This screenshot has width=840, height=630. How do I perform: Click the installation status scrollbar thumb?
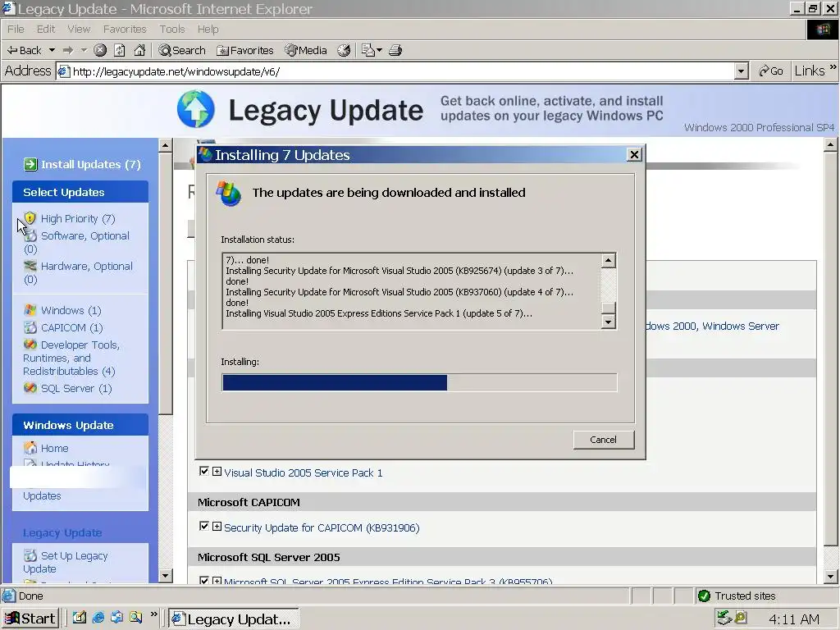pyautogui.click(x=608, y=308)
